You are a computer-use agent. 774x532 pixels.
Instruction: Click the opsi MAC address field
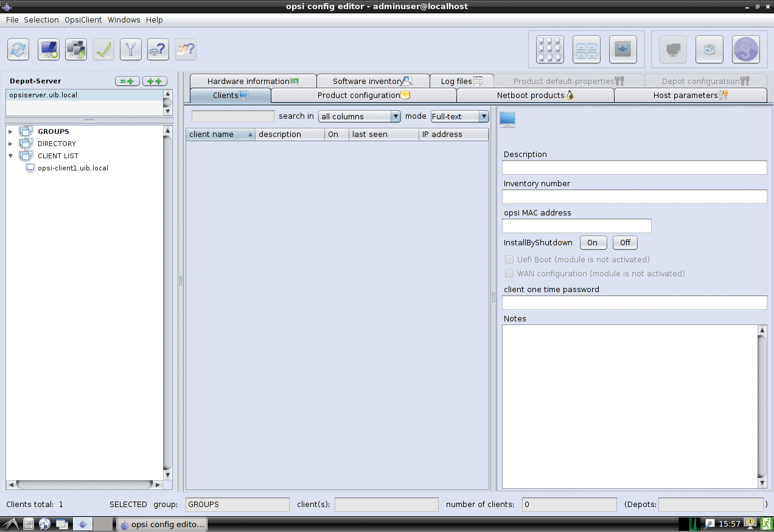click(x=576, y=226)
